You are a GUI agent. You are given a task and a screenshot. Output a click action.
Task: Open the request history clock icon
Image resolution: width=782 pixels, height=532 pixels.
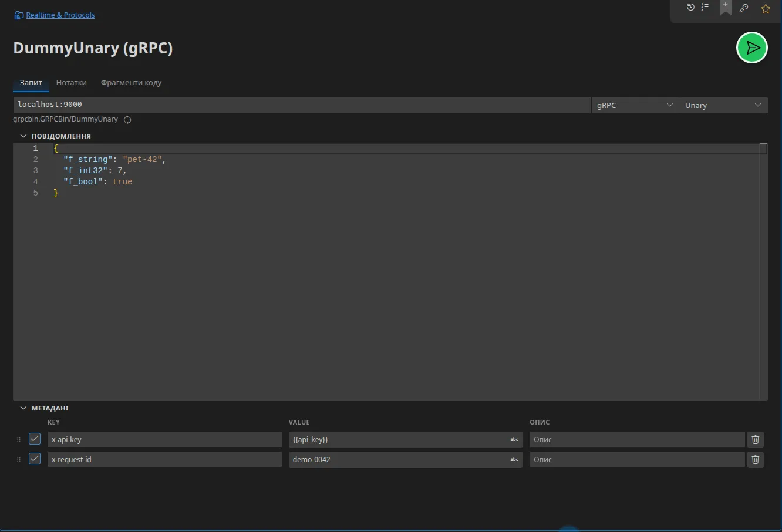[x=690, y=8]
